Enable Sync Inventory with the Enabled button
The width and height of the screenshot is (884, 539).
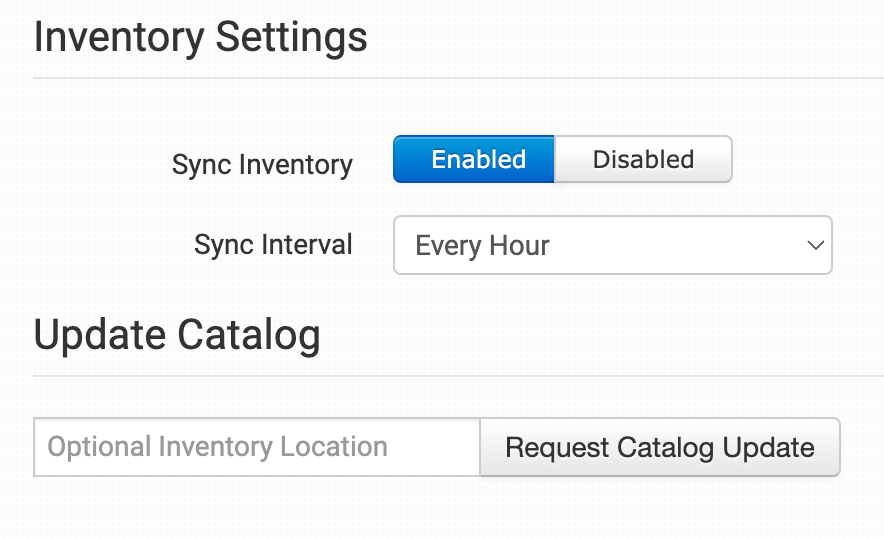[474, 160]
